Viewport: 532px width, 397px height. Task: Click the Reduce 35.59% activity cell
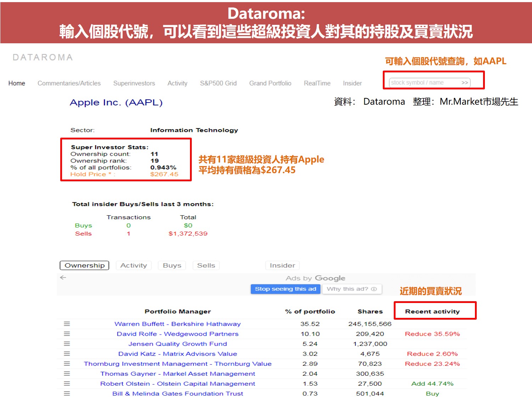pos(432,334)
